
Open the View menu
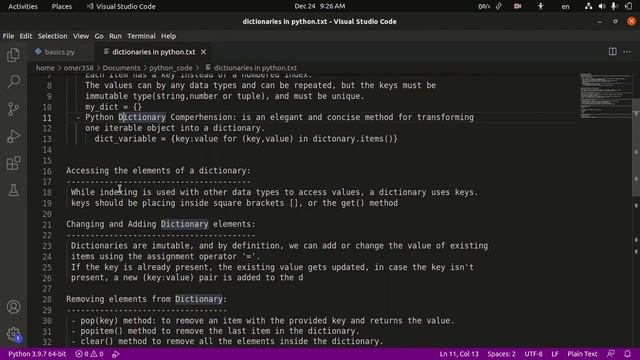(x=81, y=36)
